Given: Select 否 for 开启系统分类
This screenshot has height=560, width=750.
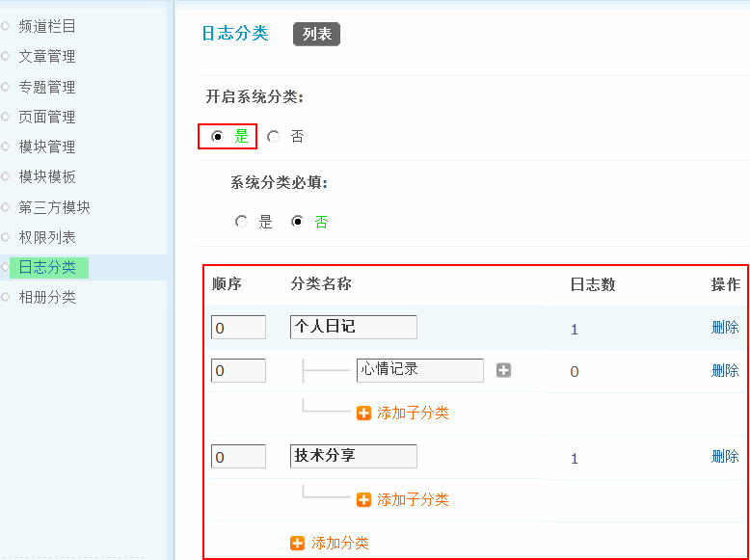Looking at the screenshot, I should (274, 137).
